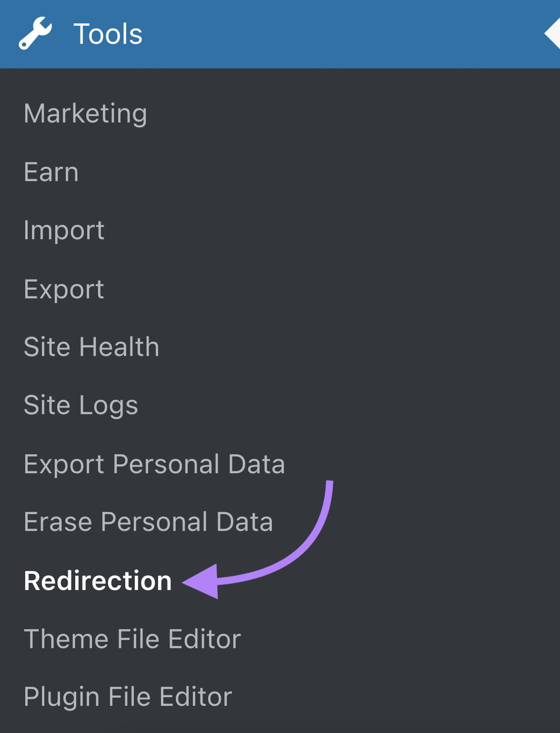This screenshot has width=560, height=733.
Task: Open the Plugin File Editor
Action: point(127,697)
